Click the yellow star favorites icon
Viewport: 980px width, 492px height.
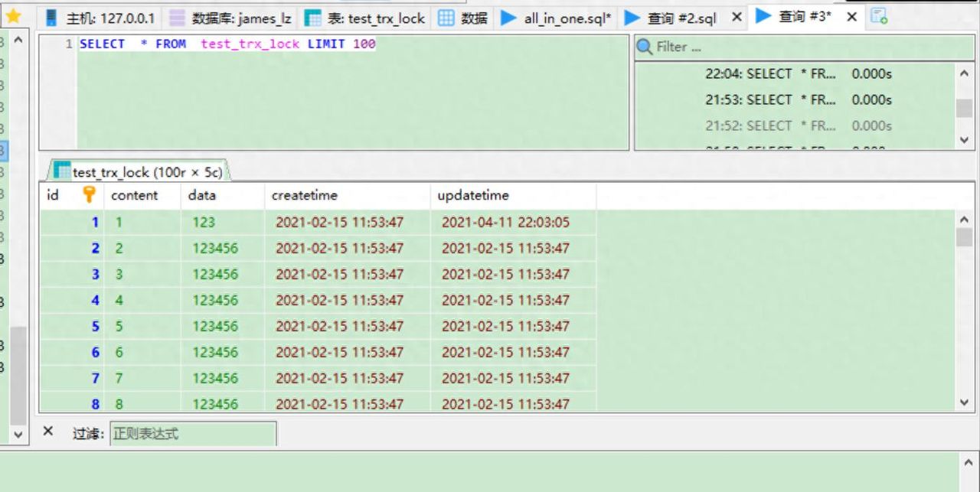(x=13, y=16)
